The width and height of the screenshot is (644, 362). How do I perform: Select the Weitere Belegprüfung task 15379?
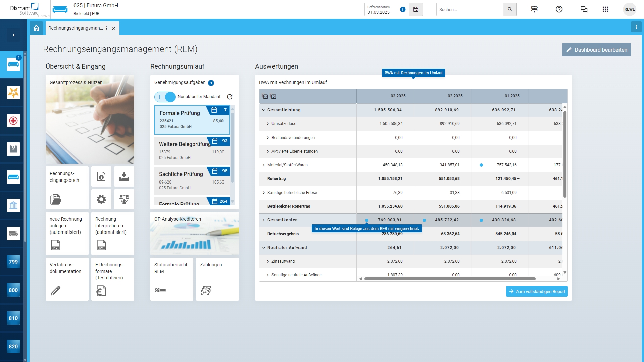[x=192, y=151]
